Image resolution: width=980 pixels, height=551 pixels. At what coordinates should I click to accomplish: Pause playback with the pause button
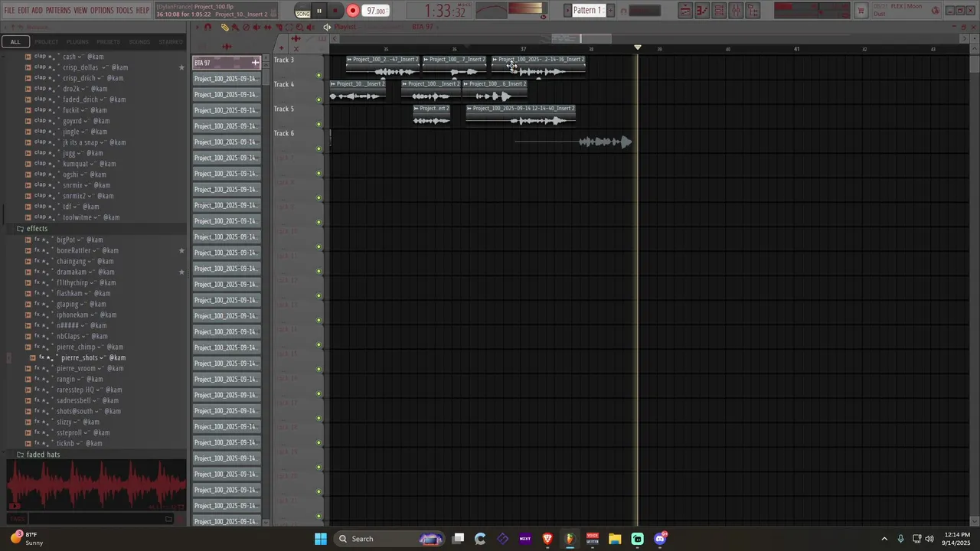coord(319,11)
